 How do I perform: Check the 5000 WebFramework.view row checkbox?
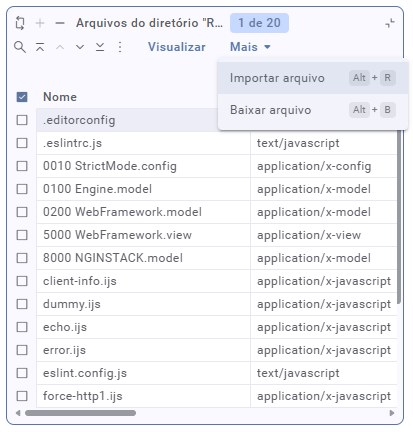(22, 235)
